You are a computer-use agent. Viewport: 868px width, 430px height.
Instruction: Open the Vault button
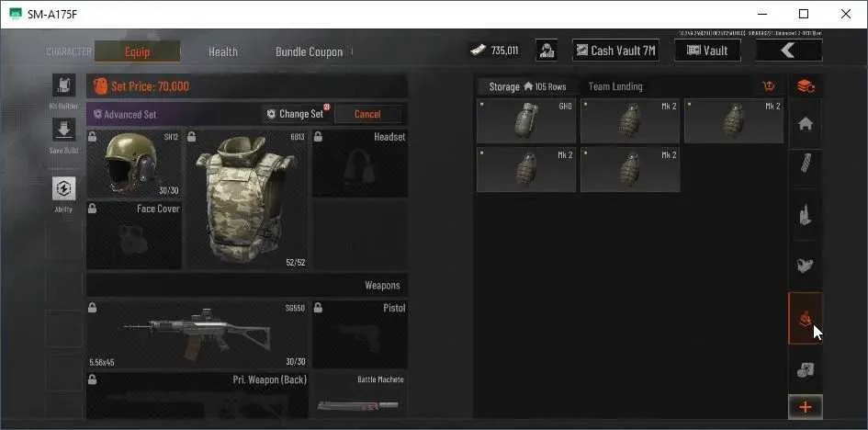pyautogui.click(x=707, y=51)
